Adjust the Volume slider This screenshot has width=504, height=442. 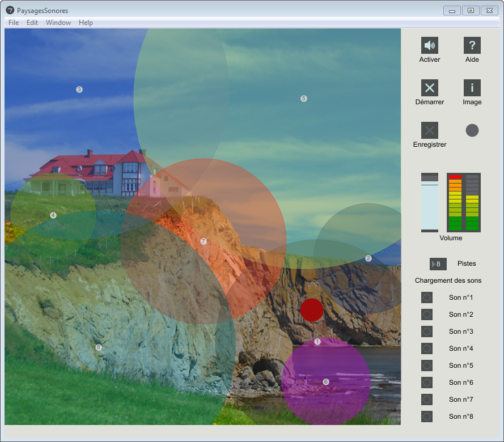tap(429, 202)
